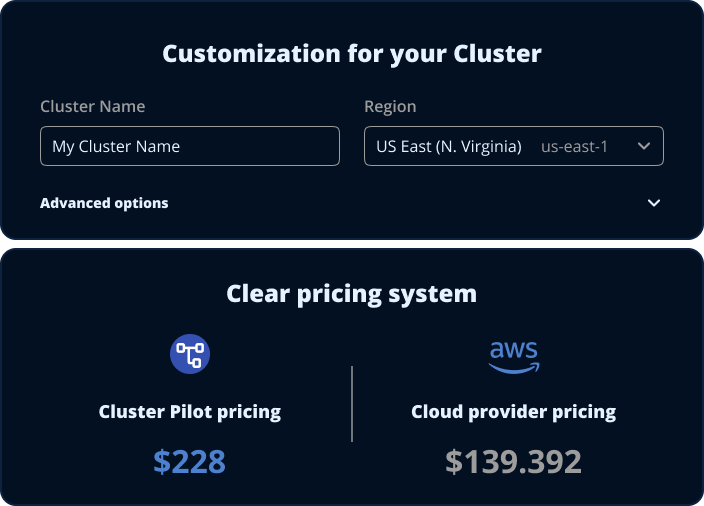Expand Advanced options chevron
The width and height of the screenshot is (704, 506).
point(654,203)
